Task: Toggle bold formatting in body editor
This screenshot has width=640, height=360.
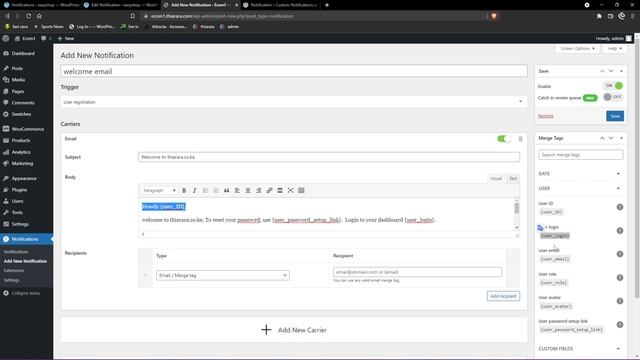Action: tap(184, 191)
